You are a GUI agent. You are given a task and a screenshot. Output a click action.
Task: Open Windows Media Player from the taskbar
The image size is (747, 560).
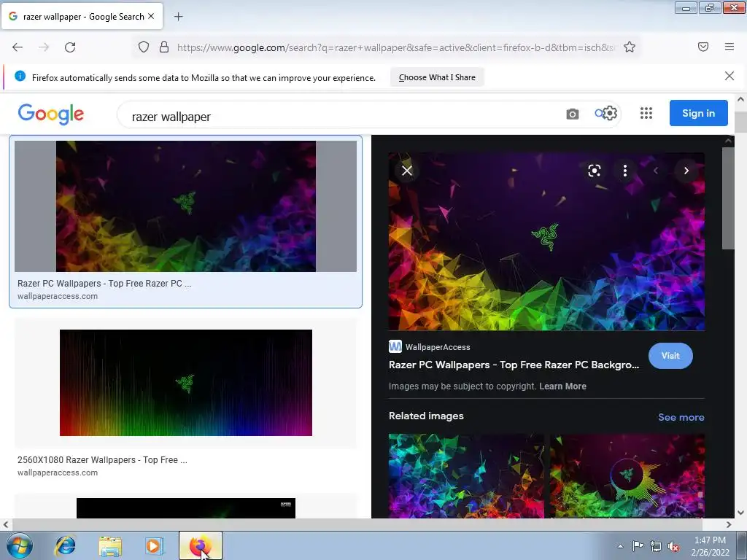[x=154, y=545]
